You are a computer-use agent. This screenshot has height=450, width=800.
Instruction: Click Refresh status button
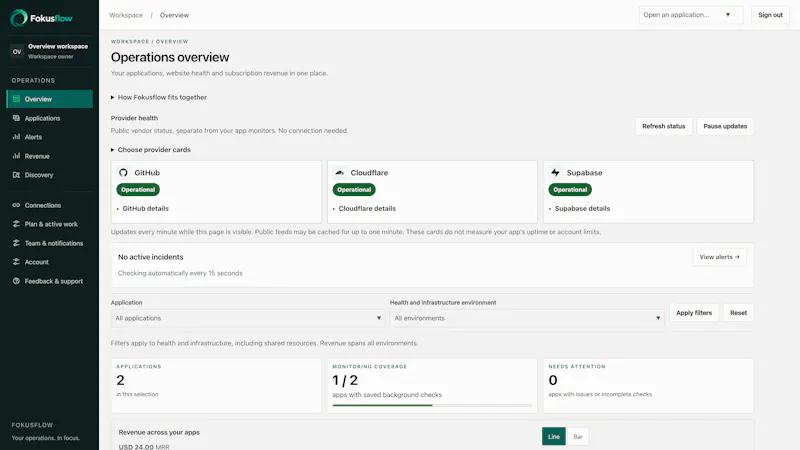pos(663,126)
